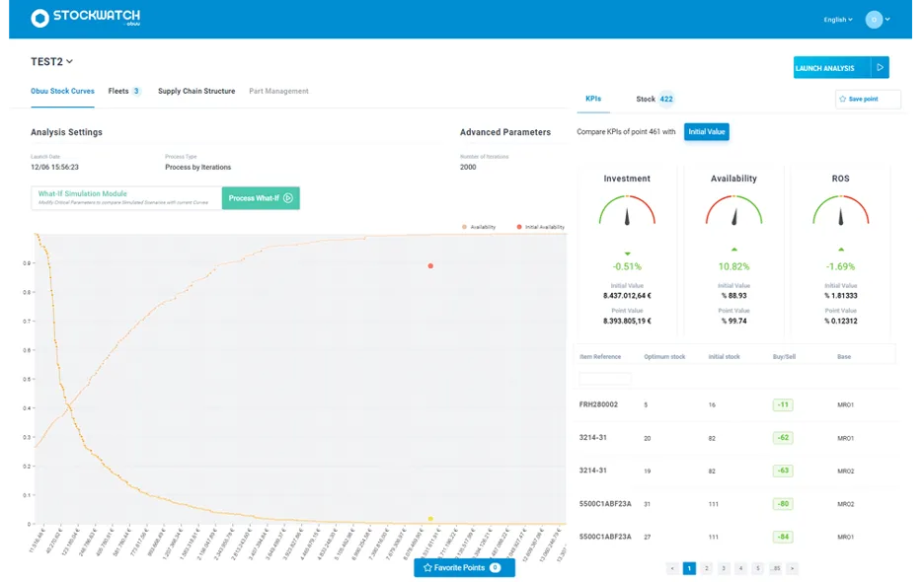Click the ROS gauge
Image resolution: width=924 pixels, height=582 pixels.
point(841,211)
